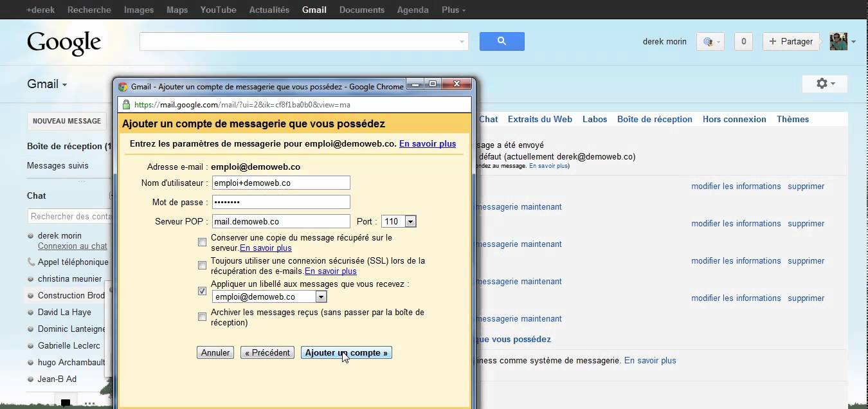Click En savoir plus beside emploi@demoweb.co heading
868x409 pixels.
428,143
